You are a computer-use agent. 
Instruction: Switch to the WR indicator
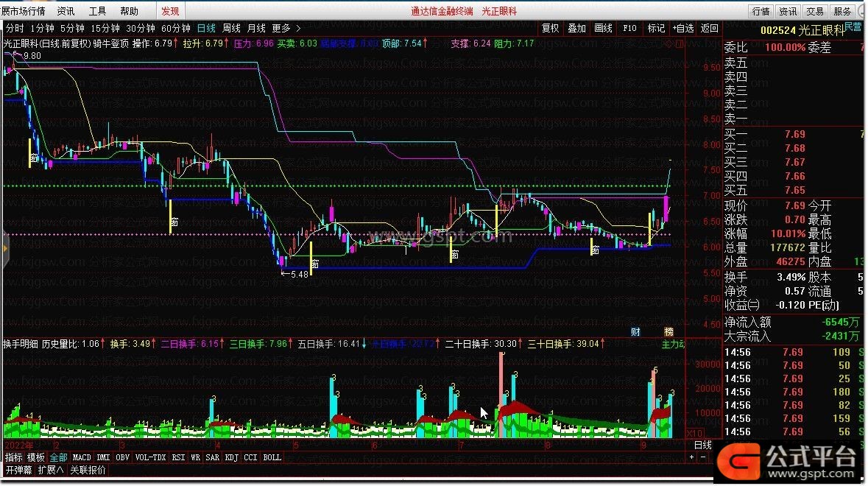195,457
